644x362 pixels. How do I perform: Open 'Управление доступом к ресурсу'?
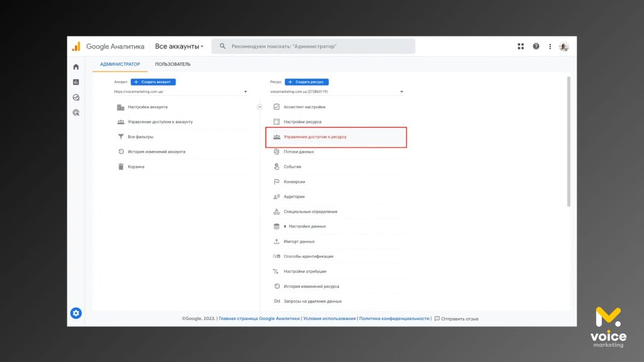[x=315, y=136]
